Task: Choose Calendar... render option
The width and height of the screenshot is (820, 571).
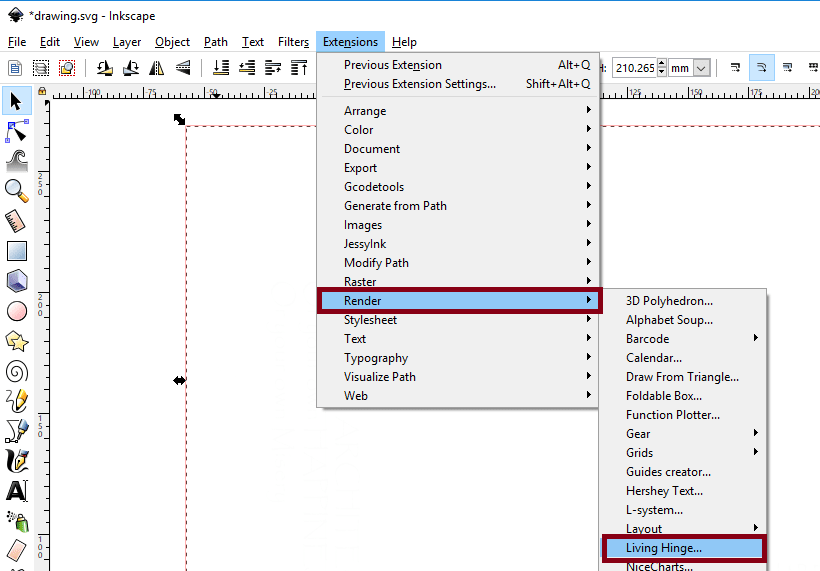Action: click(x=683, y=358)
